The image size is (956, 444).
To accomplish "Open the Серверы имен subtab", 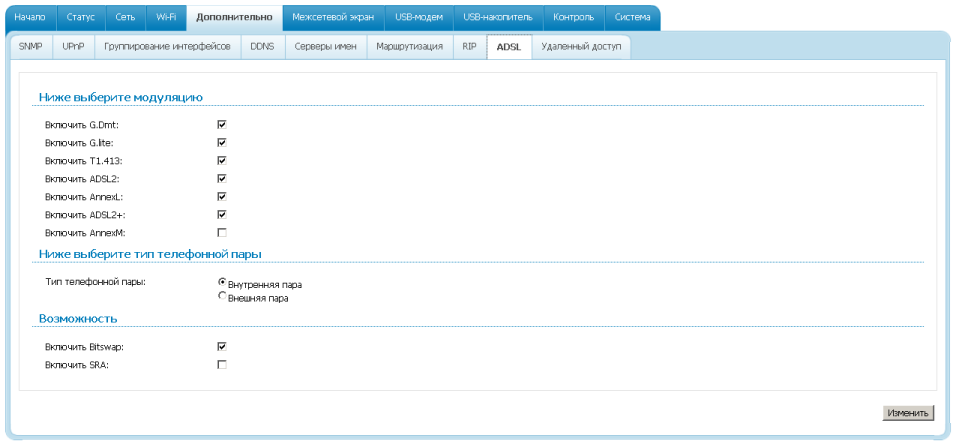I will [x=326, y=47].
